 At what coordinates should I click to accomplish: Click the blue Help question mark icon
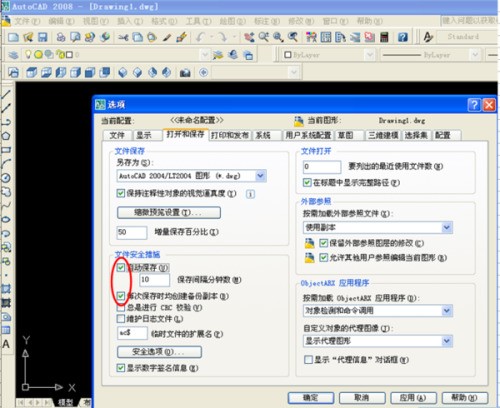click(x=403, y=37)
